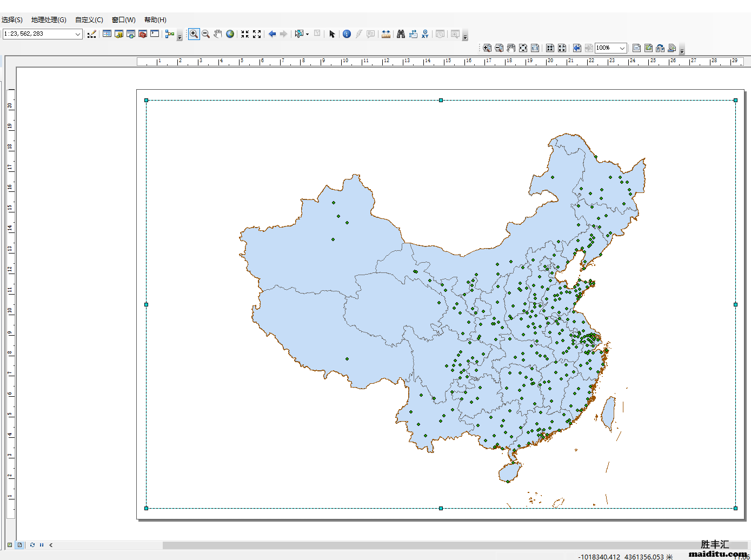The height and width of the screenshot is (560, 751).
Task: Pause map drawing with pause icon
Action: coord(42,545)
